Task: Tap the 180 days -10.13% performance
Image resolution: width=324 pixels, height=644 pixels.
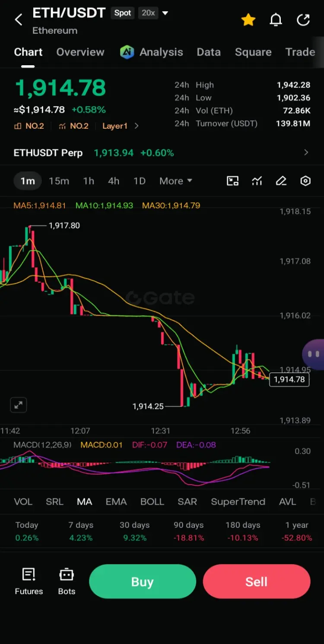Action: 243,531
